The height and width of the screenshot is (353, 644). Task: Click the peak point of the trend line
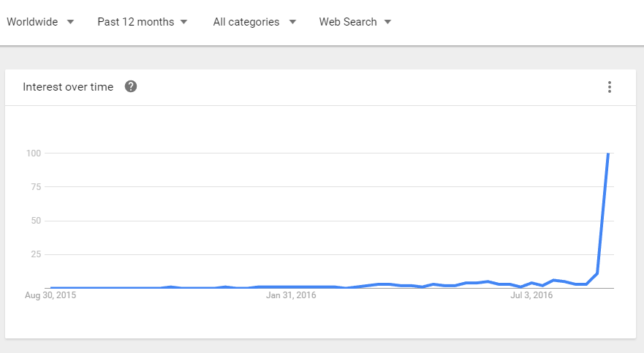[x=608, y=153]
